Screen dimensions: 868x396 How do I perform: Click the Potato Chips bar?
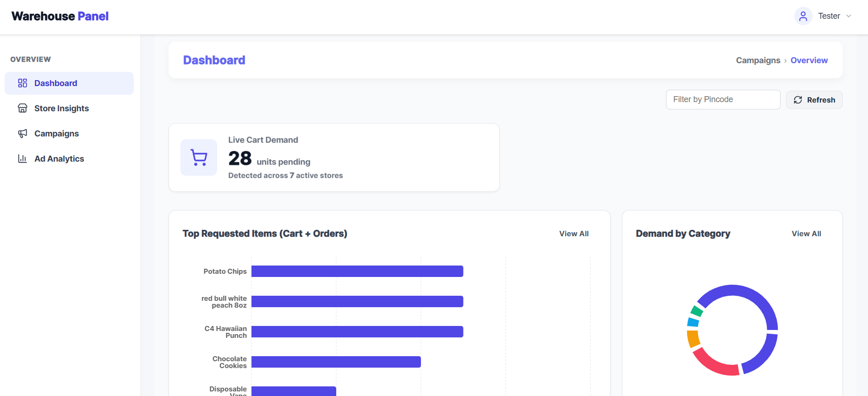[357, 271]
